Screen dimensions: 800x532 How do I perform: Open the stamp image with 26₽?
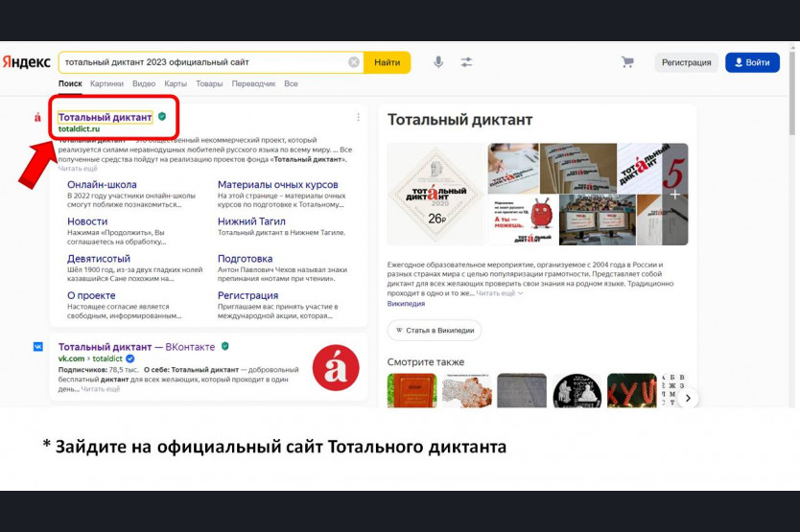pyautogui.click(x=436, y=194)
